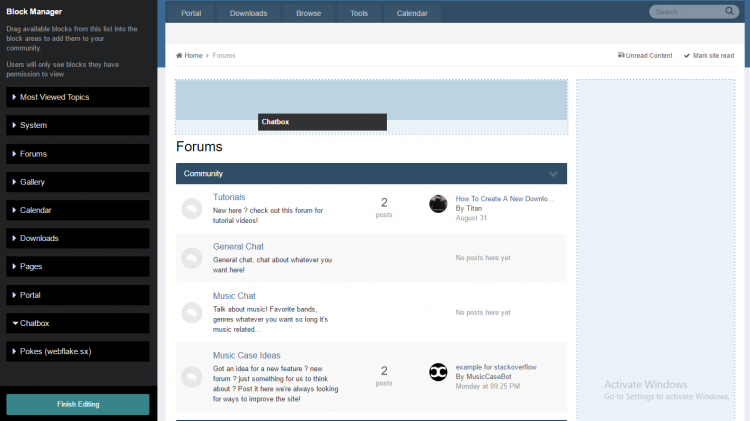Expand the Gallery block group
Image resolution: width=750 pixels, height=421 pixels.
pos(78,182)
